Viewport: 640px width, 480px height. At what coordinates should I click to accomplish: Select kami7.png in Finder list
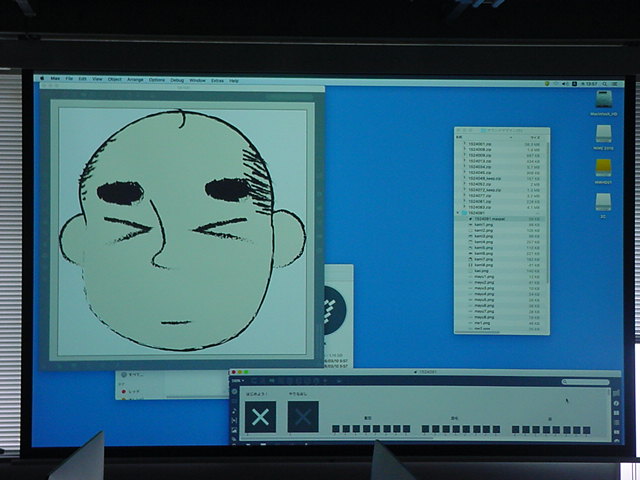tap(484, 259)
